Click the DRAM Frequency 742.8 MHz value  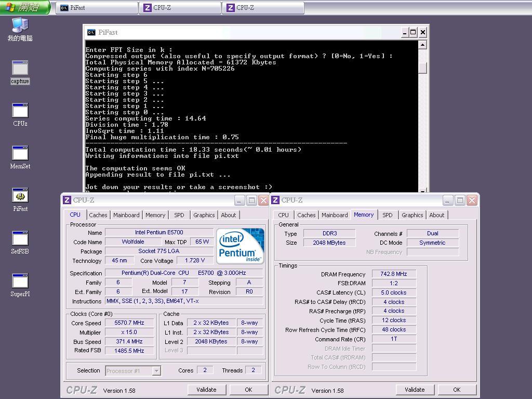click(x=394, y=274)
